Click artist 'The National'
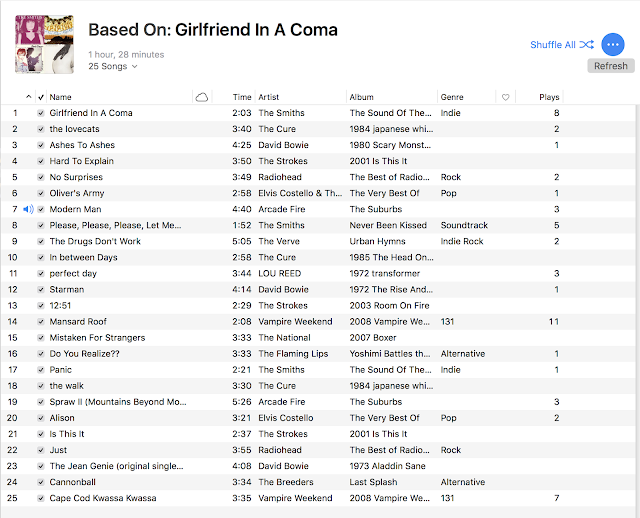This screenshot has height=518, width=640. click(284, 338)
